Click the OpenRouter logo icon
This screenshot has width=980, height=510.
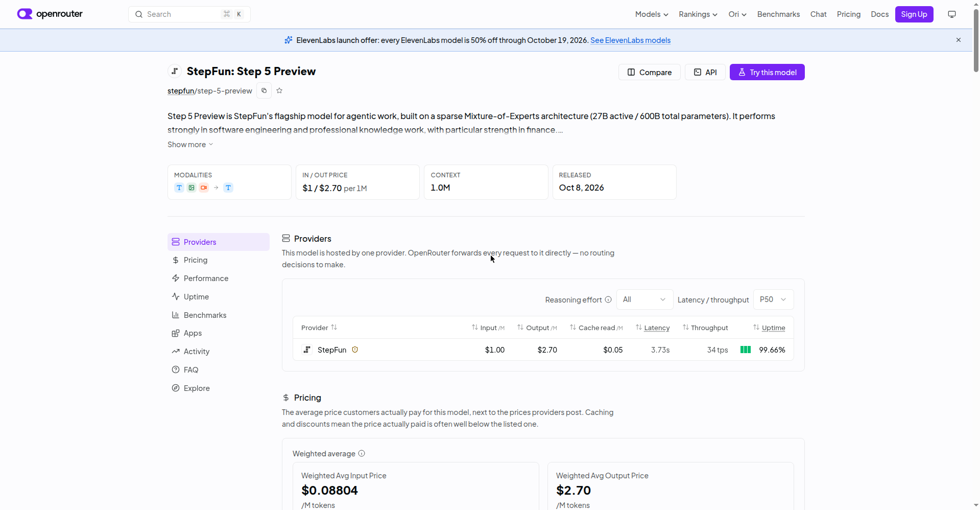coord(25,14)
